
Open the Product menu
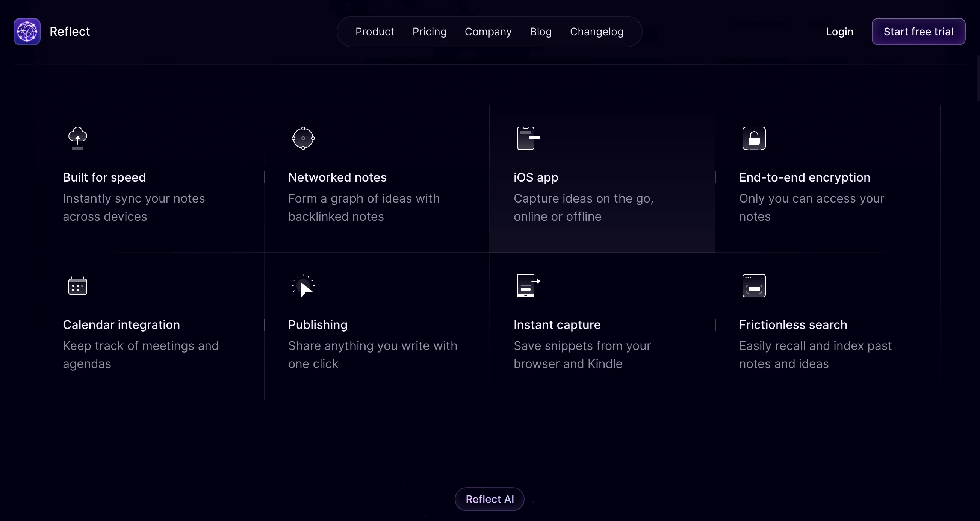pos(375,32)
